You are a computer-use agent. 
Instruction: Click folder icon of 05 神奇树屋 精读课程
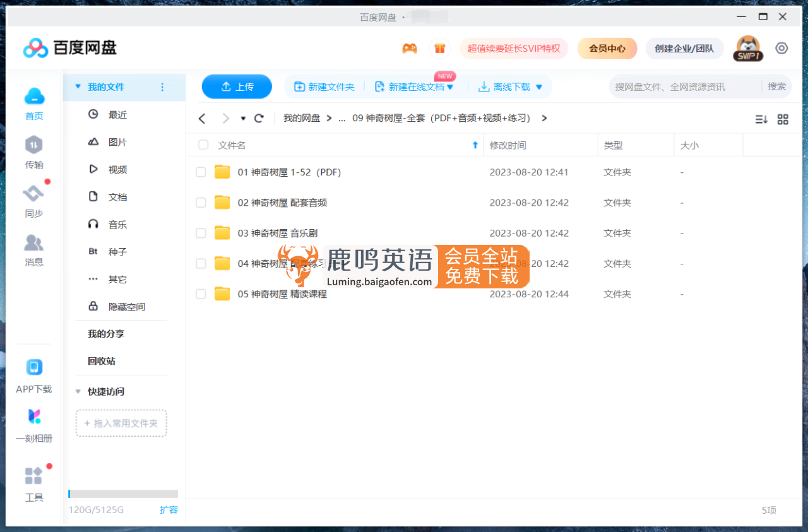coord(222,293)
